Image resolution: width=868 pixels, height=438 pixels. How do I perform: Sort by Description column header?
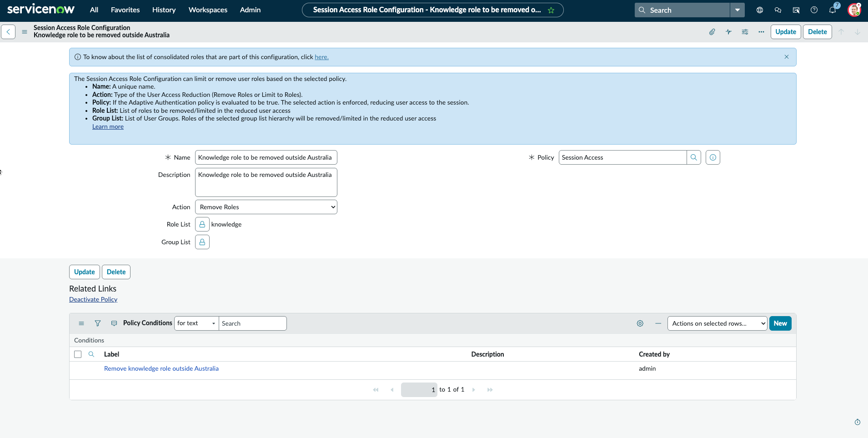487,354
